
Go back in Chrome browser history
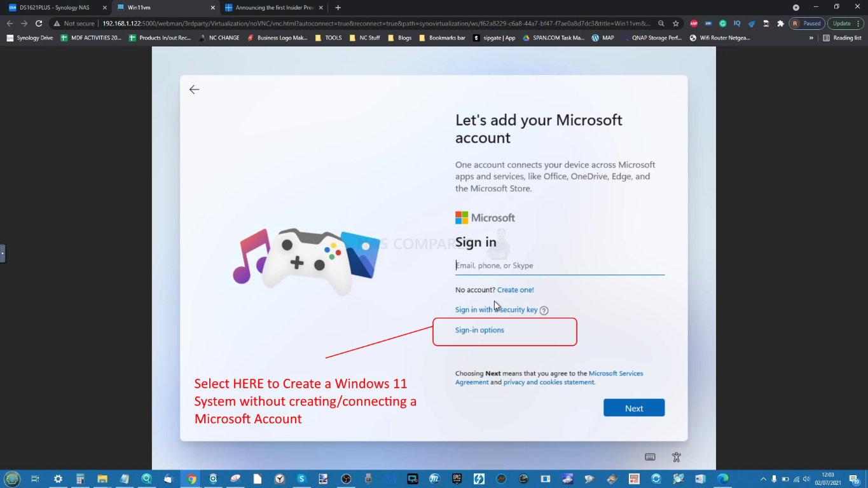pyautogui.click(x=10, y=24)
